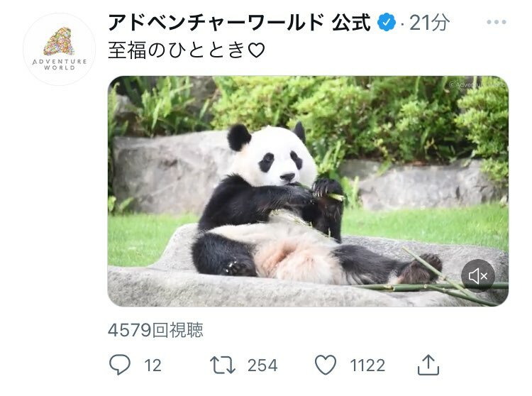This screenshot has height=396, width=532.
Task: Open the three-dot more options menu
Action: (497, 22)
